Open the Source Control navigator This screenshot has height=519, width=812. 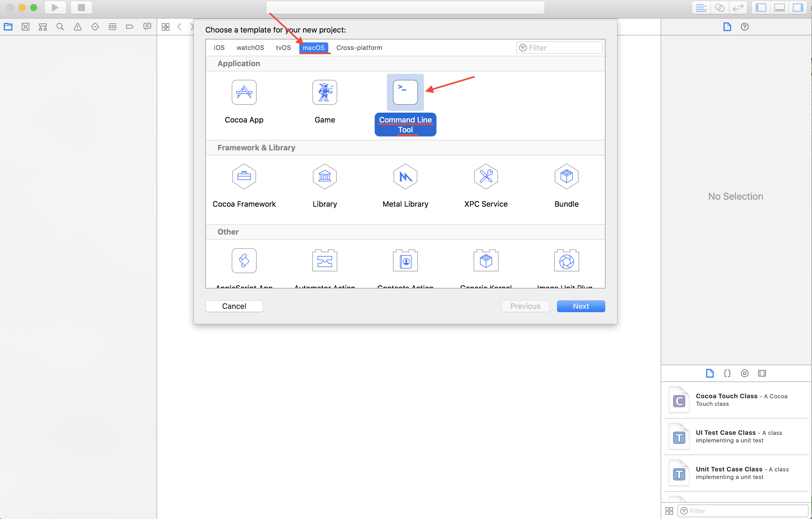(x=25, y=27)
